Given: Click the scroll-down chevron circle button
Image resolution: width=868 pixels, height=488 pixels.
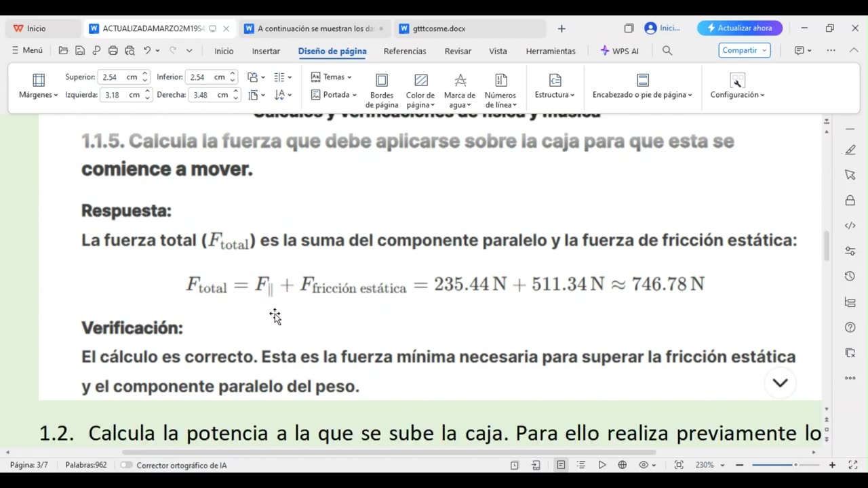Looking at the screenshot, I should pos(780,383).
